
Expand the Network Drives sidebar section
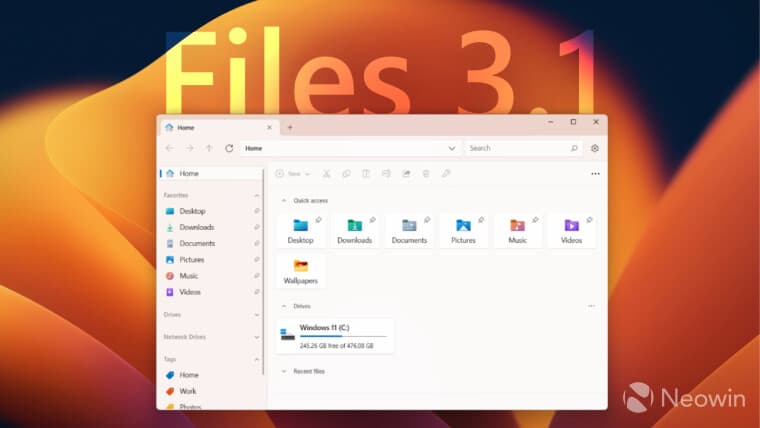tap(257, 337)
